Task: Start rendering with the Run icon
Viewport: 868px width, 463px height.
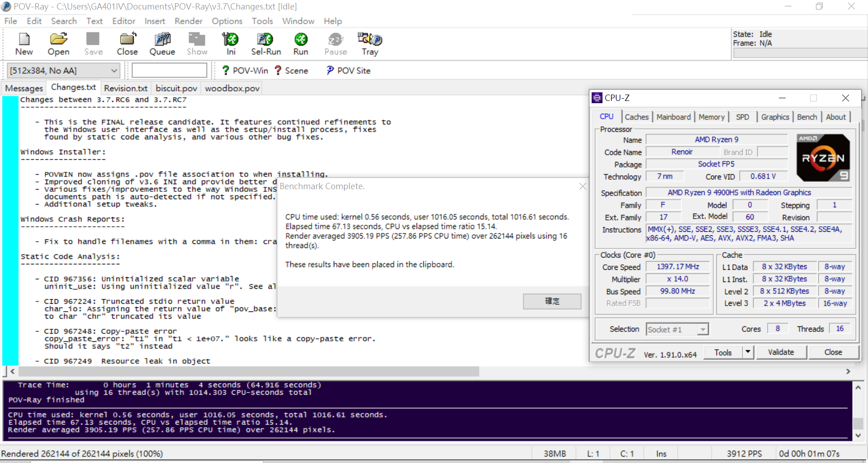Action: pyautogui.click(x=301, y=44)
